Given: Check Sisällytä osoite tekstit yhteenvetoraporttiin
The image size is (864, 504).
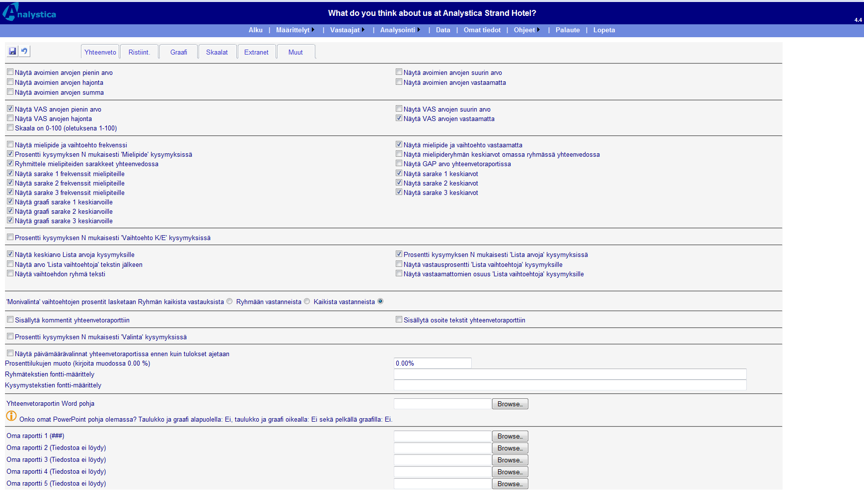Looking at the screenshot, I should click(x=399, y=319).
